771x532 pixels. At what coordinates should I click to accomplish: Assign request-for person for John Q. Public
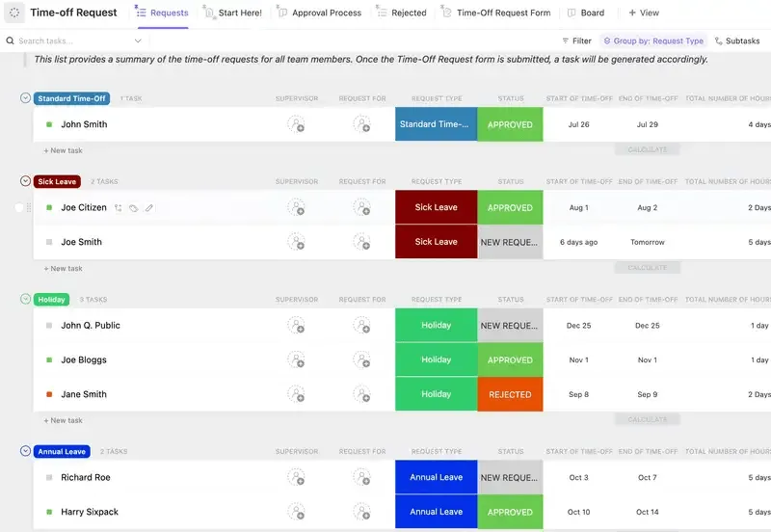(x=362, y=326)
